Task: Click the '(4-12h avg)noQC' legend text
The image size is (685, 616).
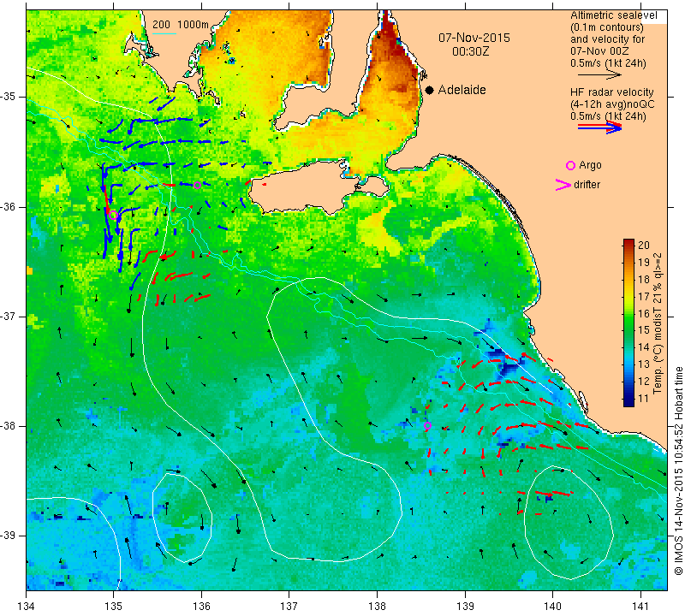Action: [612, 104]
